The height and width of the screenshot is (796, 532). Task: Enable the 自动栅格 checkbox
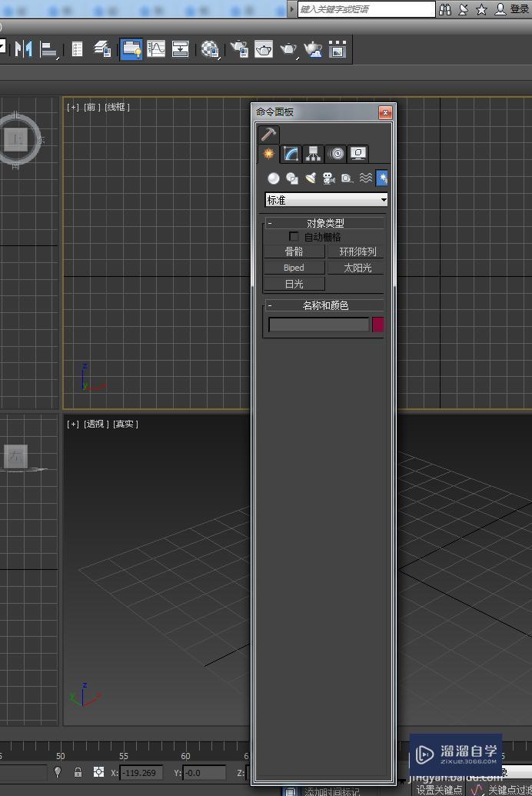pyautogui.click(x=294, y=237)
